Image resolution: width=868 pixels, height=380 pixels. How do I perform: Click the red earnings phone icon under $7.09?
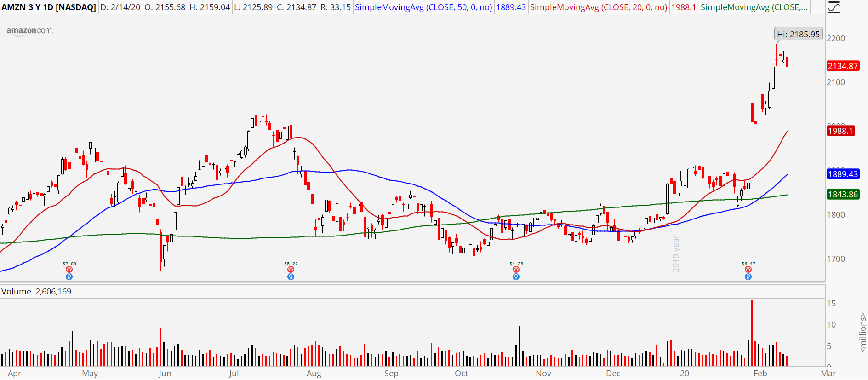point(69,270)
